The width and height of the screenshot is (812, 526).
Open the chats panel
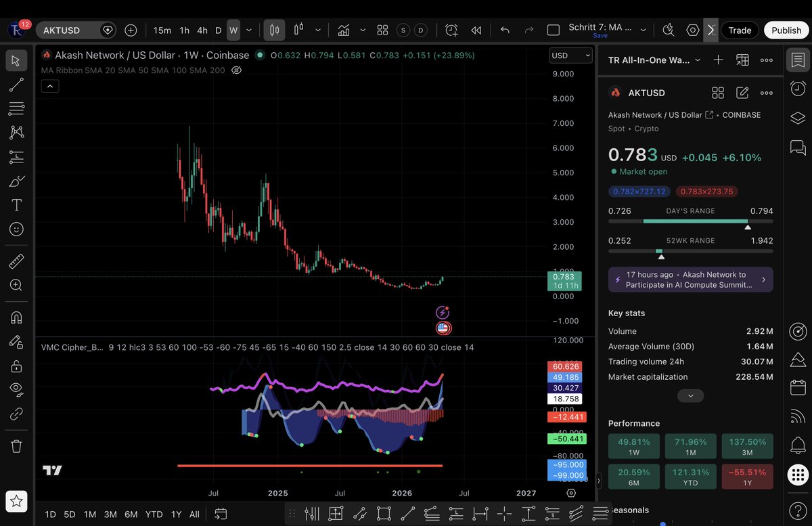(798, 147)
